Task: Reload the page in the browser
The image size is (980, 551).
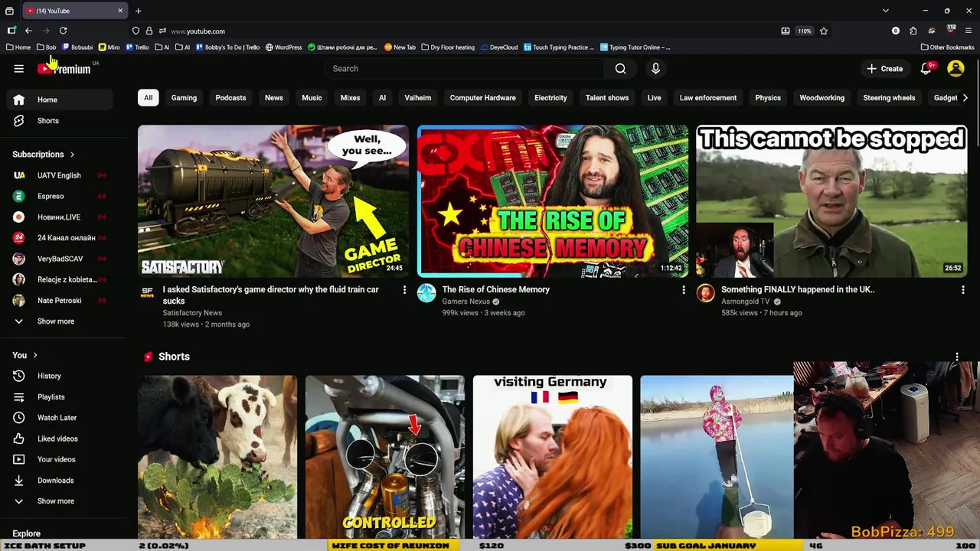Action: tap(63, 31)
